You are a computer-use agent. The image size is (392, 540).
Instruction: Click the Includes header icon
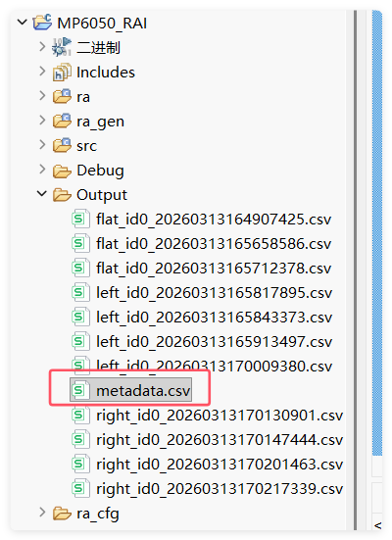(62, 72)
